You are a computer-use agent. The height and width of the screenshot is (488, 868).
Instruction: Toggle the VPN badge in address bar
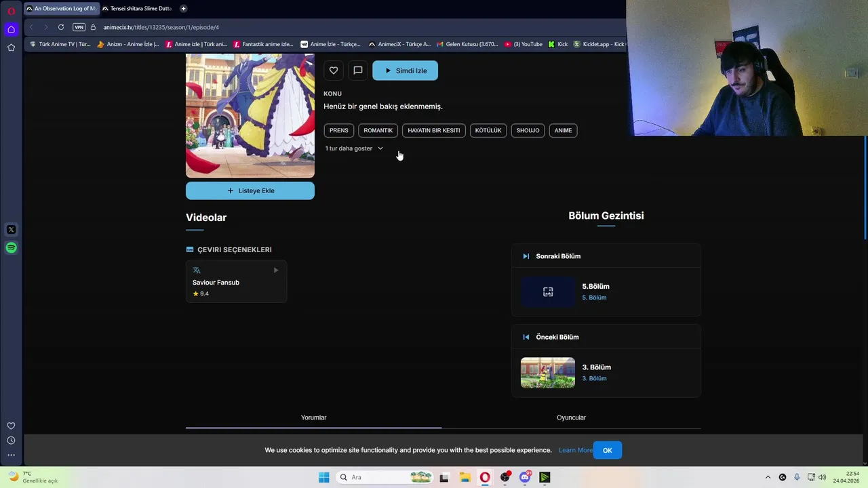79,27
